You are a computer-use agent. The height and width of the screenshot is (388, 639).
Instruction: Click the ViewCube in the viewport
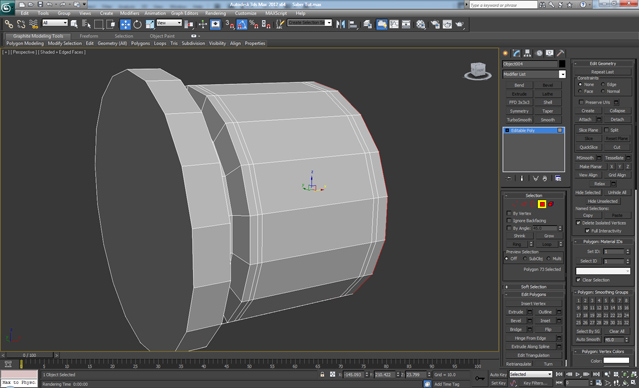[478, 71]
